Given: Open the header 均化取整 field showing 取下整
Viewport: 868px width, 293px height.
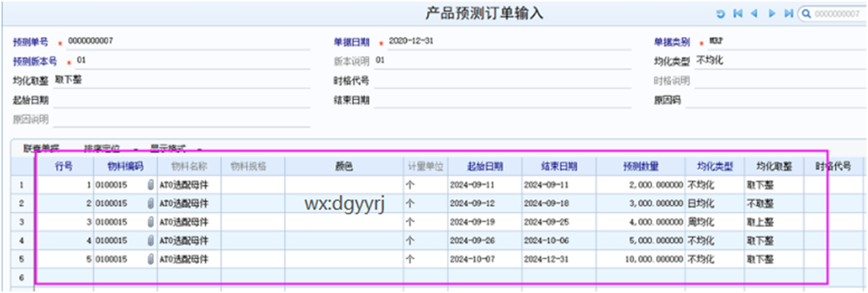Looking at the screenshot, I should [182, 80].
